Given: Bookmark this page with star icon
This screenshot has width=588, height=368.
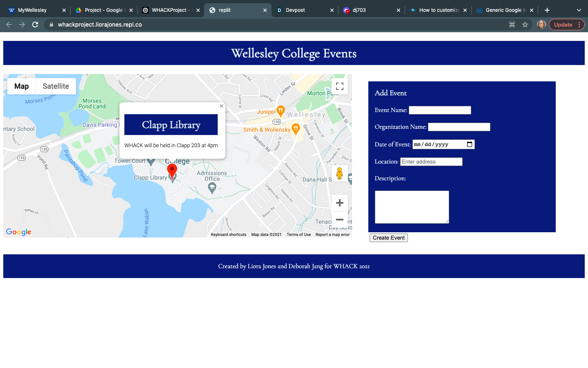Looking at the screenshot, I should [525, 25].
